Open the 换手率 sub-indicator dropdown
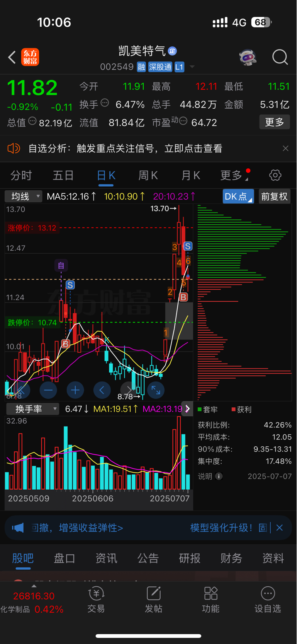297x644 pixels. click(32, 409)
